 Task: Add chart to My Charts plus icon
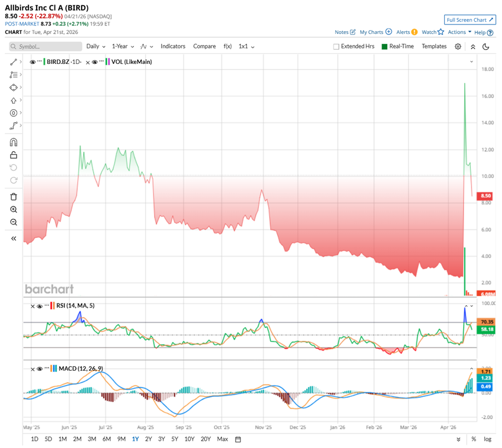[389, 32]
